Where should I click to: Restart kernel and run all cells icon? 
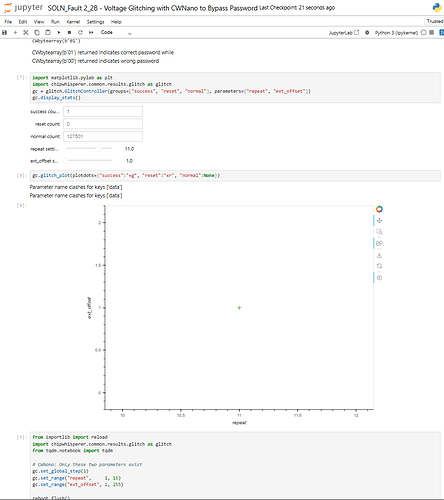point(91,33)
